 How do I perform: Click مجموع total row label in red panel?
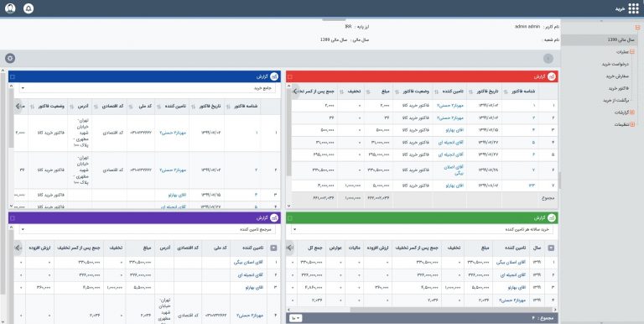[548, 198]
